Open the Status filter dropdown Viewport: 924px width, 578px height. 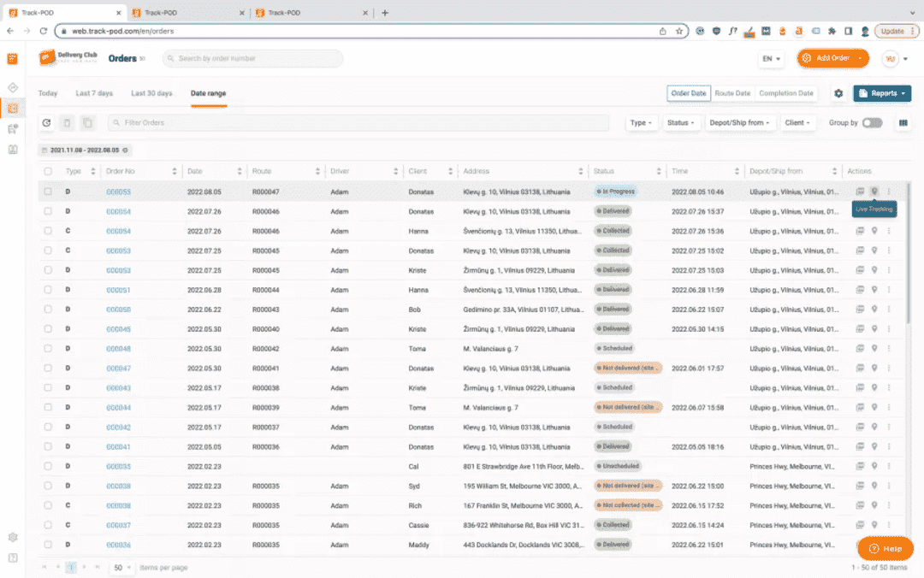point(681,122)
